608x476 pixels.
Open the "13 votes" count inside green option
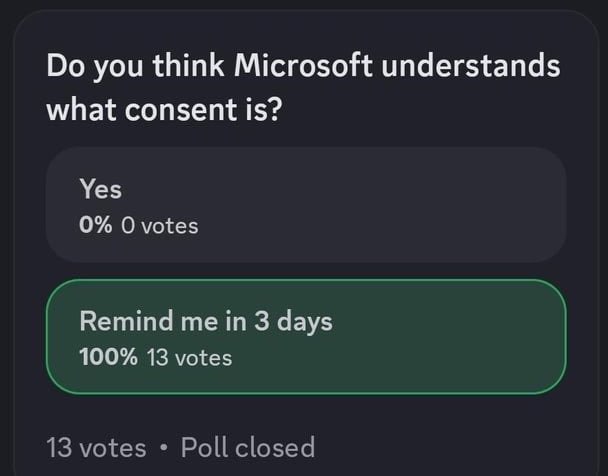[x=189, y=357]
